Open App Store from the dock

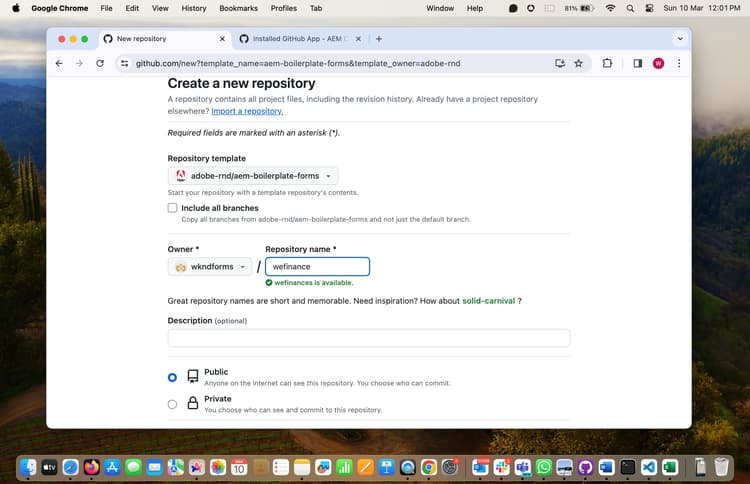coord(112,467)
